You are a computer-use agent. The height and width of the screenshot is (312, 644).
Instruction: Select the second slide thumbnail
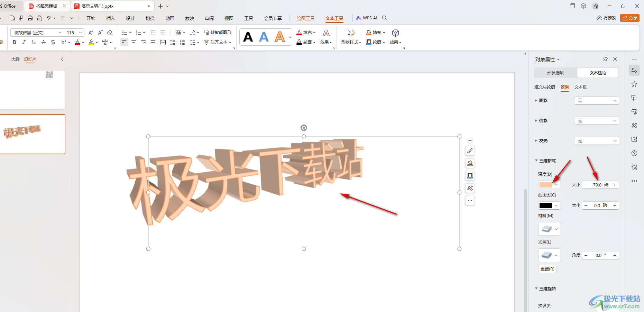tap(32, 134)
